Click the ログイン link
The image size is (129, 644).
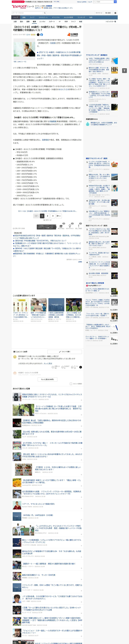click(x=38, y=8)
